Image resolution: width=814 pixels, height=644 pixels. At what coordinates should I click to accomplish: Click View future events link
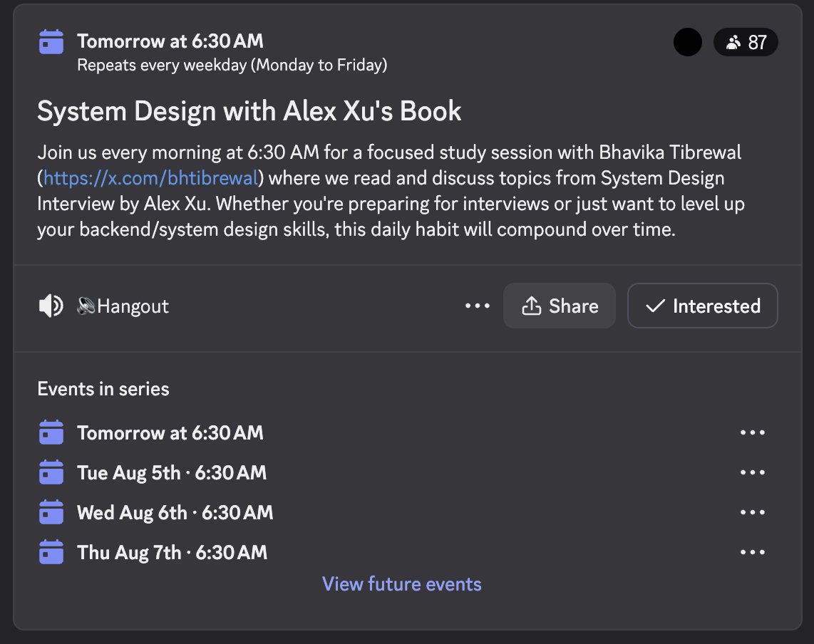click(402, 584)
